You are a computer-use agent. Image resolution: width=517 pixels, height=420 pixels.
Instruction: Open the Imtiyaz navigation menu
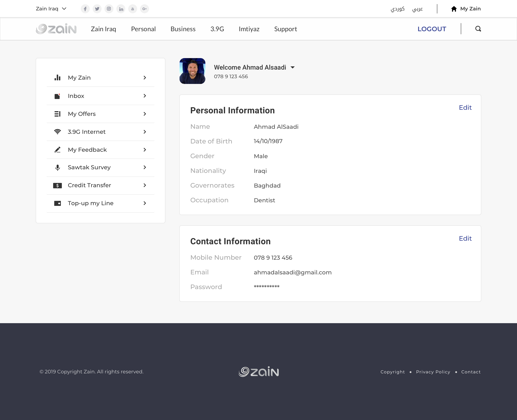point(249,29)
